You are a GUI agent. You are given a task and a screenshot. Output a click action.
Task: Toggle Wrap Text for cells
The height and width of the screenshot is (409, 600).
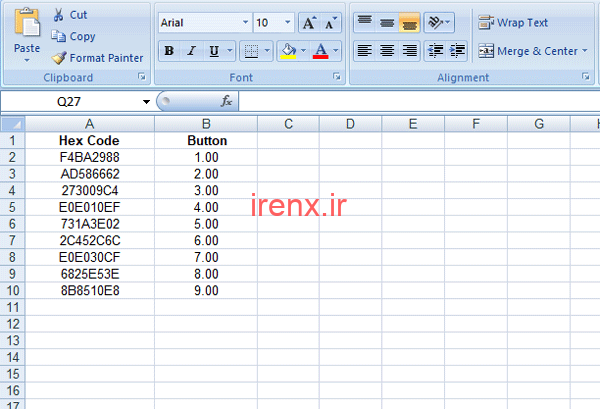click(513, 23)
